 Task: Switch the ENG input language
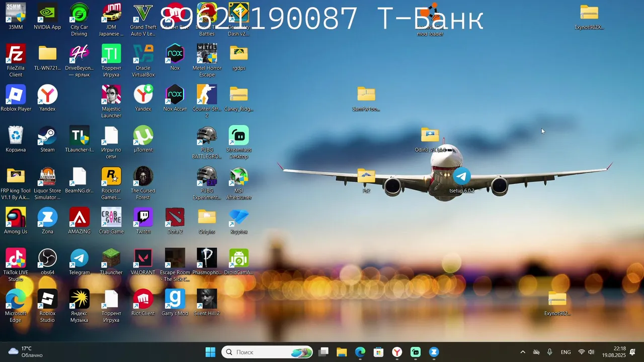(x=566, y=352)
